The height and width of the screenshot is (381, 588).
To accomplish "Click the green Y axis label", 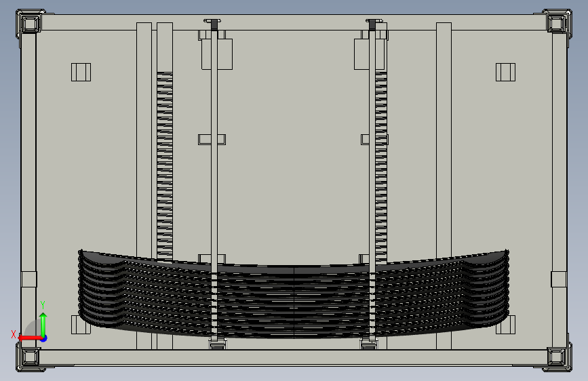I will coord(43,304).
